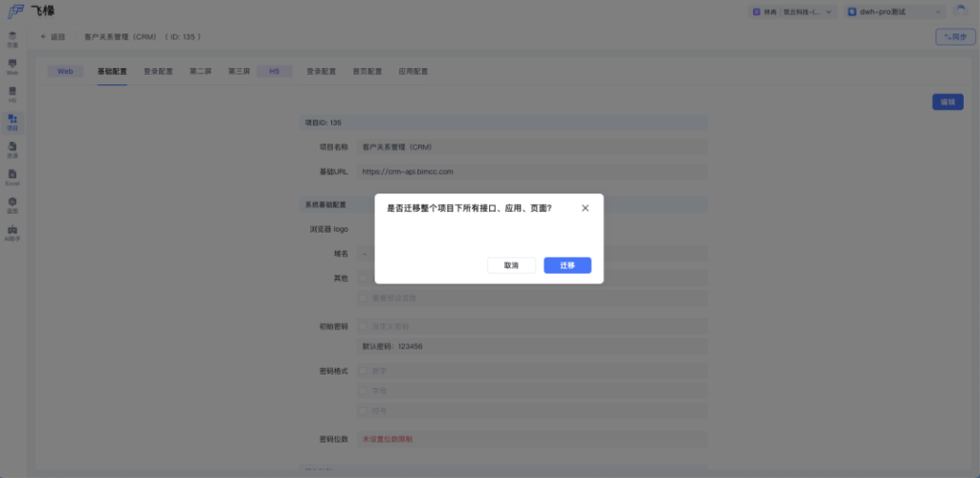Screen dimensions: 980x478
Task: Close the migration dialog with X
Action: click(x=585, y=208)
